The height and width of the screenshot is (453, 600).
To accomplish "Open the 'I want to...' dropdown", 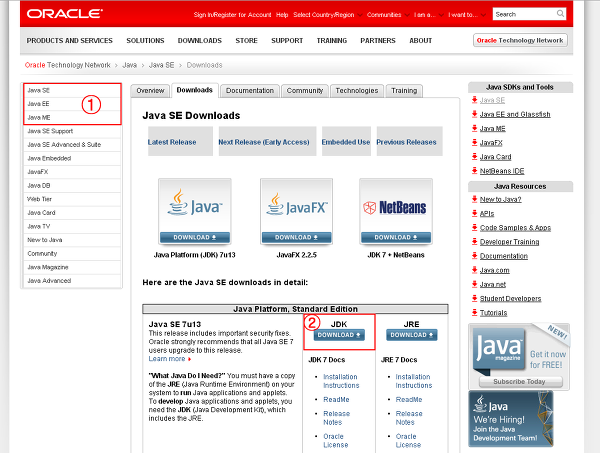I will pos(466,15).
